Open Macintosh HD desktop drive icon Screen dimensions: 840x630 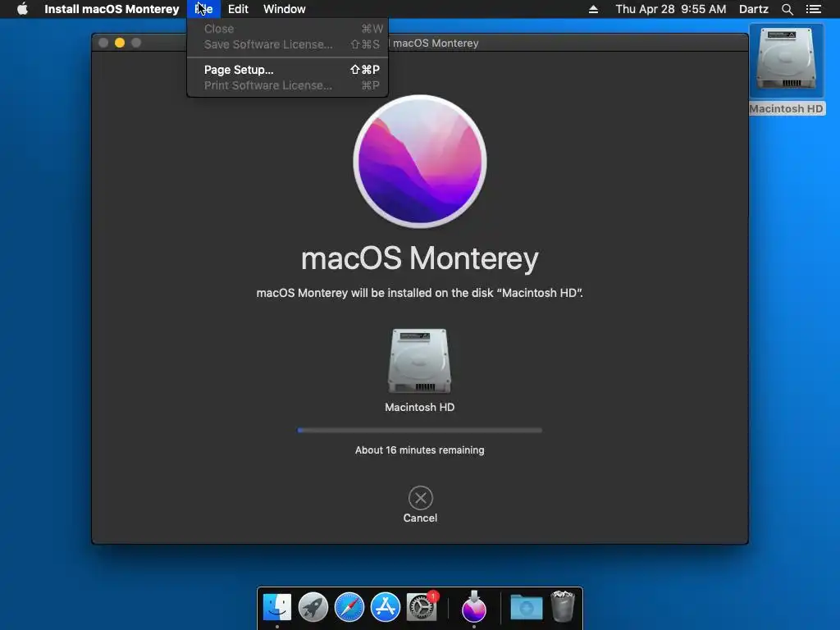tap(787, 60)
